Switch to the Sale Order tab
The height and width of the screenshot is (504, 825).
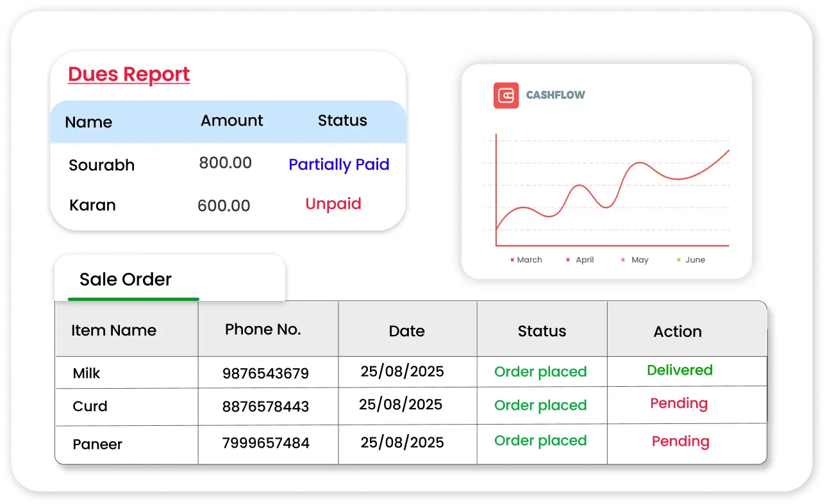tap(126, 280)
